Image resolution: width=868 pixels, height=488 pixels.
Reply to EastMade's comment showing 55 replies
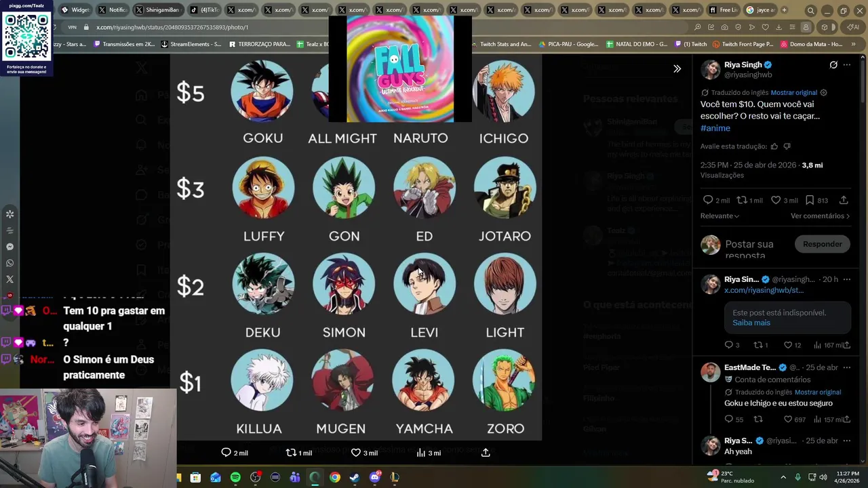coord(729,420)
